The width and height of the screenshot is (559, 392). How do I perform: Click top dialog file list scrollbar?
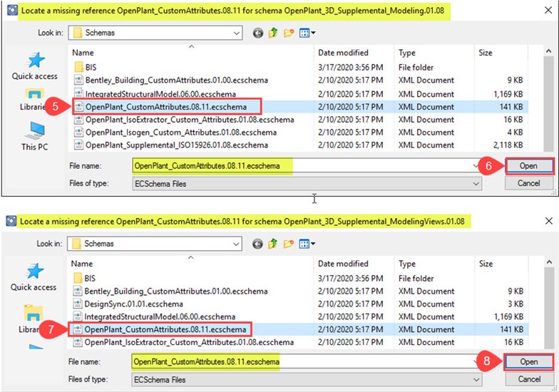pos(549,103)
